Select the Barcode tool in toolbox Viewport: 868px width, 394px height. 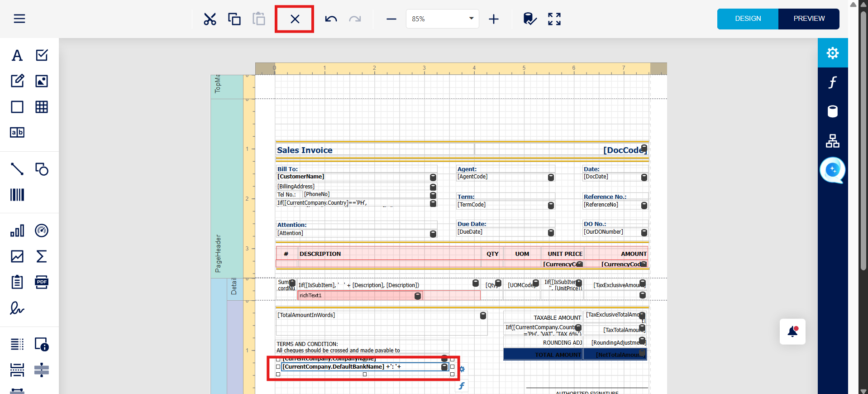pos(17,195)
